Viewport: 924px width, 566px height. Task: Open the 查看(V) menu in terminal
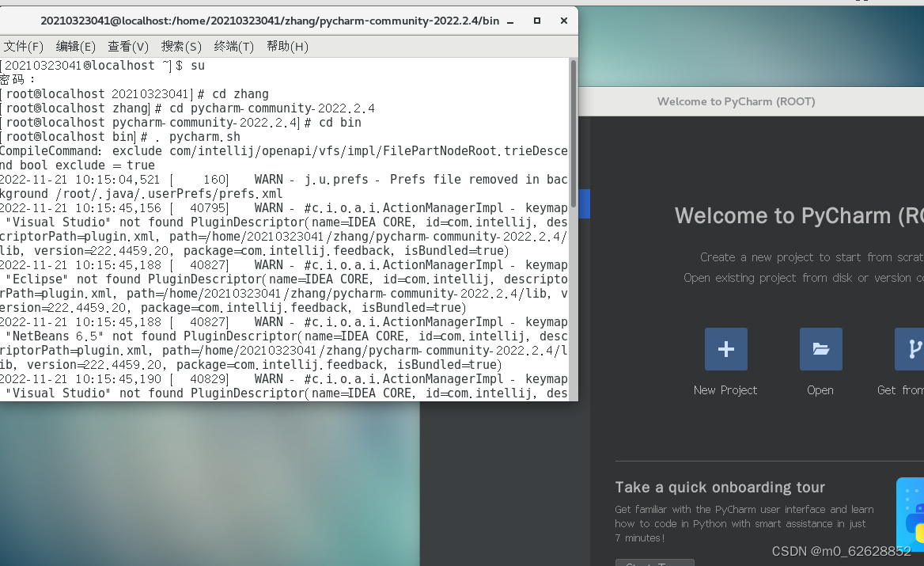coord(128,47)
